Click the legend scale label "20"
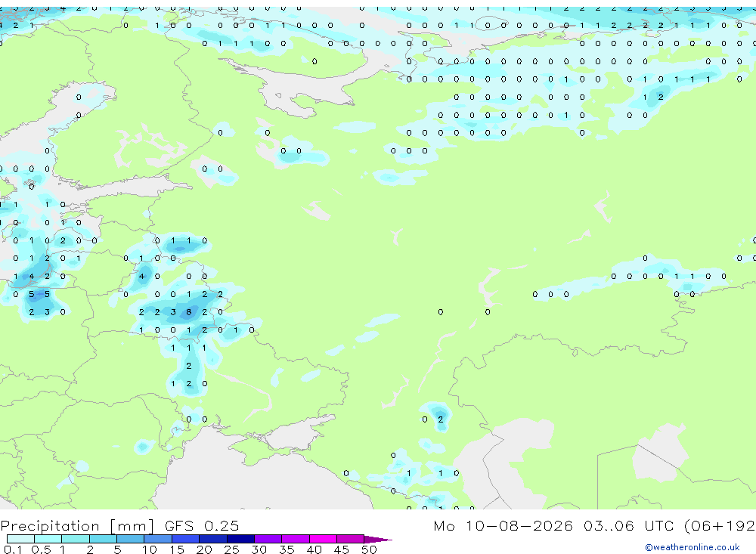This screenshot has height=554, width=756. coord(204,549)
